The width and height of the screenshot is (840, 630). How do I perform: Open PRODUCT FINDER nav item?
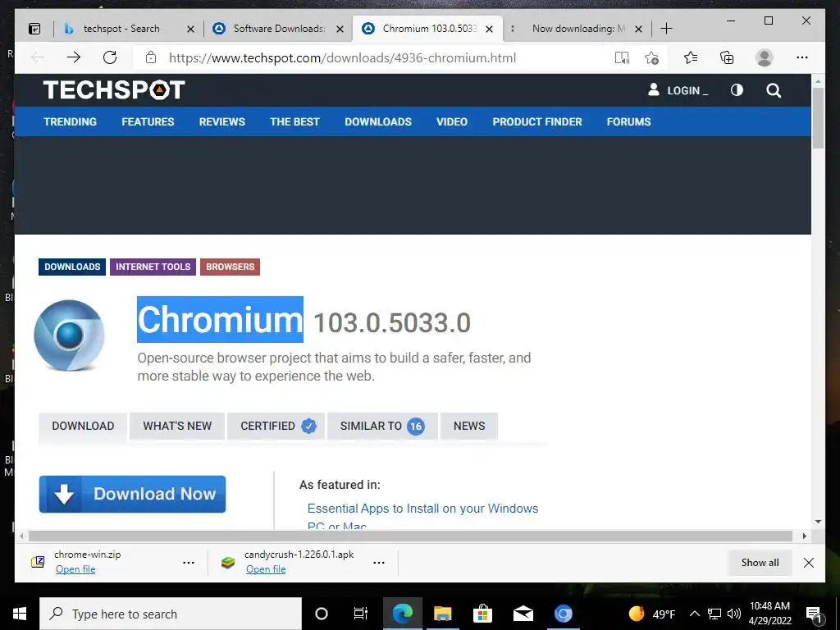pyautogui.click(x=537, y=121)
